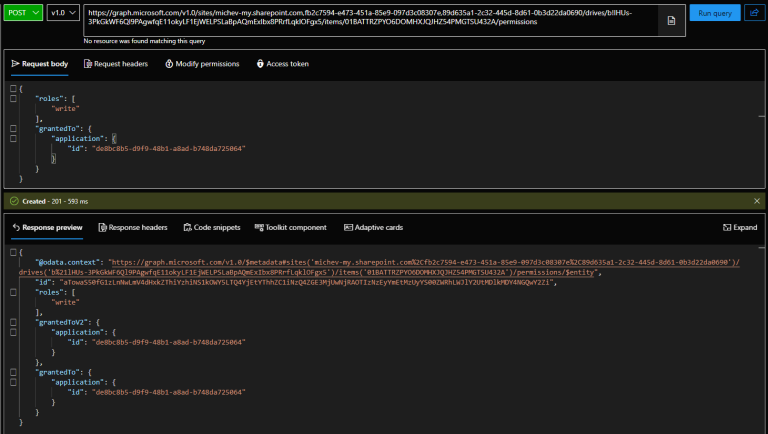The image size is (768, 434).
Task: Click the document icon beside the URL
Action: click(x=671, y=20)
